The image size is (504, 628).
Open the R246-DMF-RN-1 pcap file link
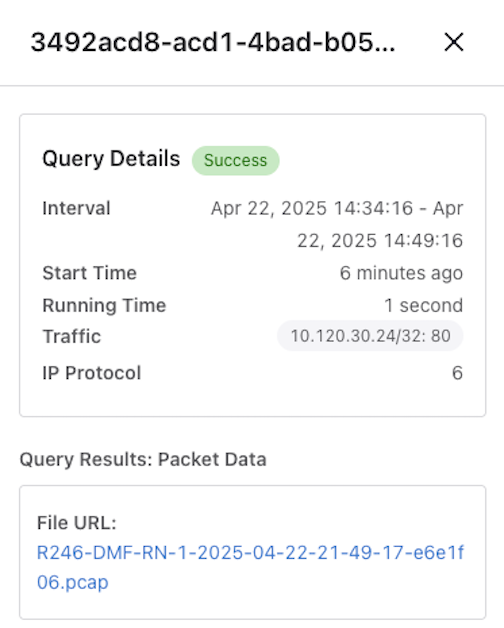250,568
